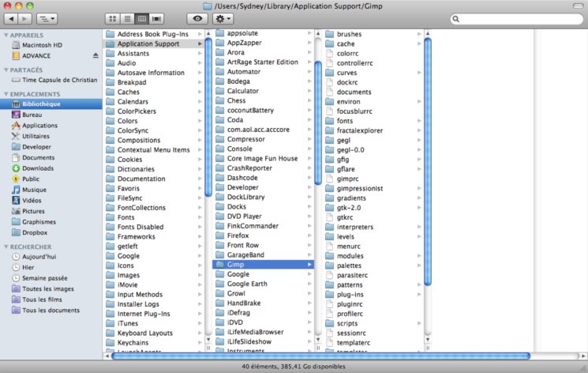The height and width of the screenshot is (373, 588).
Task: Collapse the EMPLACEMENTS sidebar section
Action: click(x=6, y=94)
